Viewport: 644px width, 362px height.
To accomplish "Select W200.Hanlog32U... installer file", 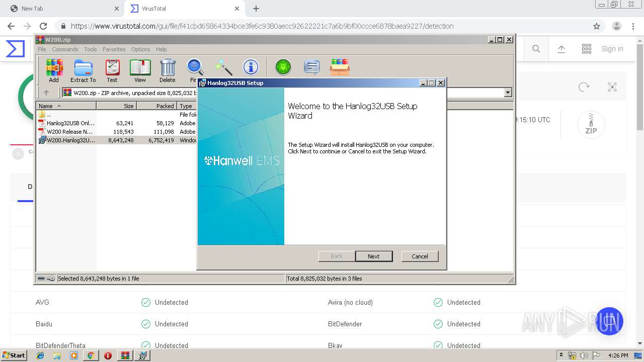I will (70, 140).
